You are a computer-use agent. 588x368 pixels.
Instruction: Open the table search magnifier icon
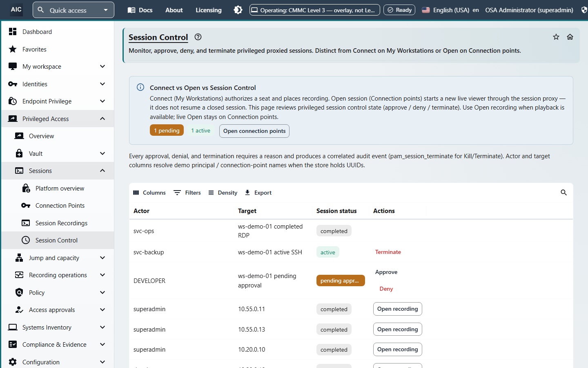(563, 193)
